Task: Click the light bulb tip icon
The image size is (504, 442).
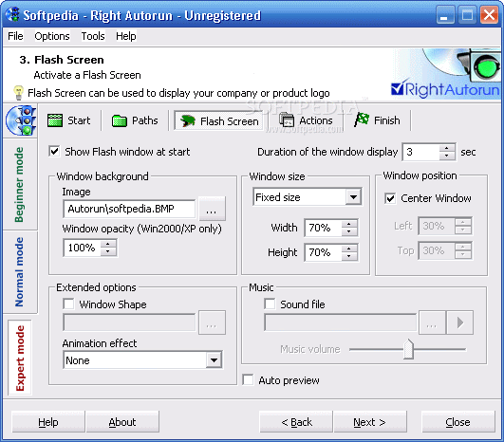Action: point(19,93)
